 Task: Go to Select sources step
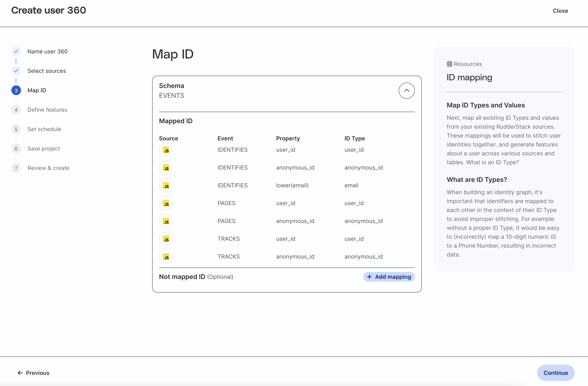47,71
